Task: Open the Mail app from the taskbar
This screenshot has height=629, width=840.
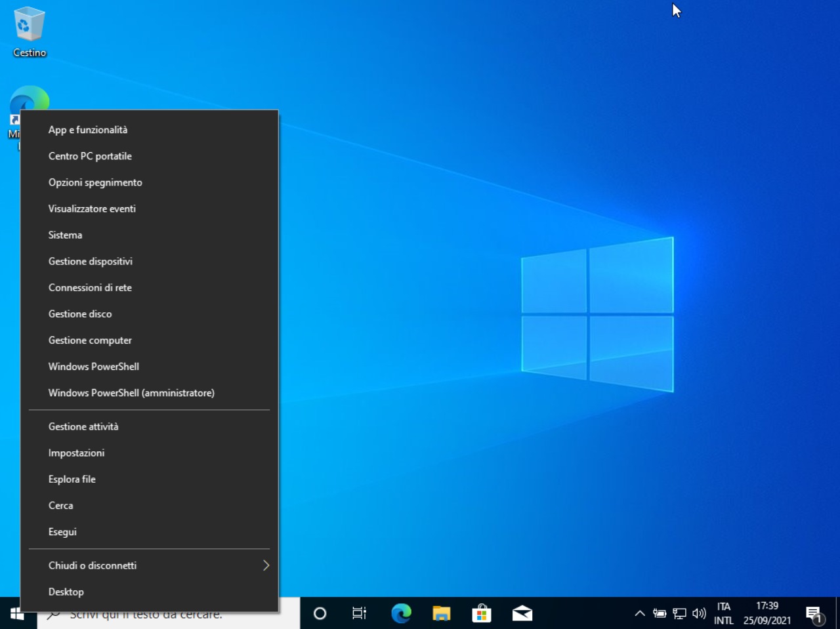Action: click(x=522, y=613)
